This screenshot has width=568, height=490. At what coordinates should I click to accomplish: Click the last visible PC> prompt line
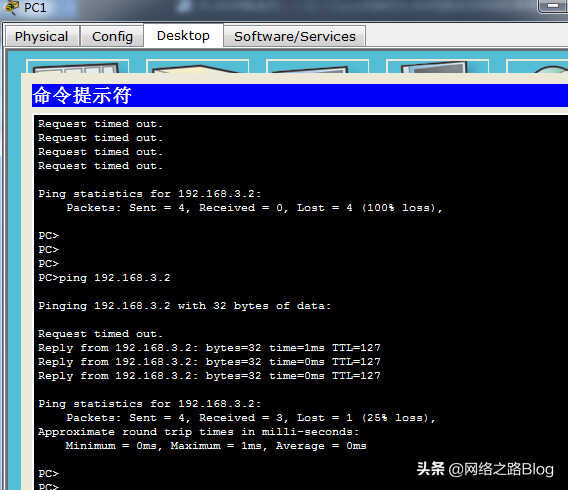pyautogui.click(x=49, y=486)
